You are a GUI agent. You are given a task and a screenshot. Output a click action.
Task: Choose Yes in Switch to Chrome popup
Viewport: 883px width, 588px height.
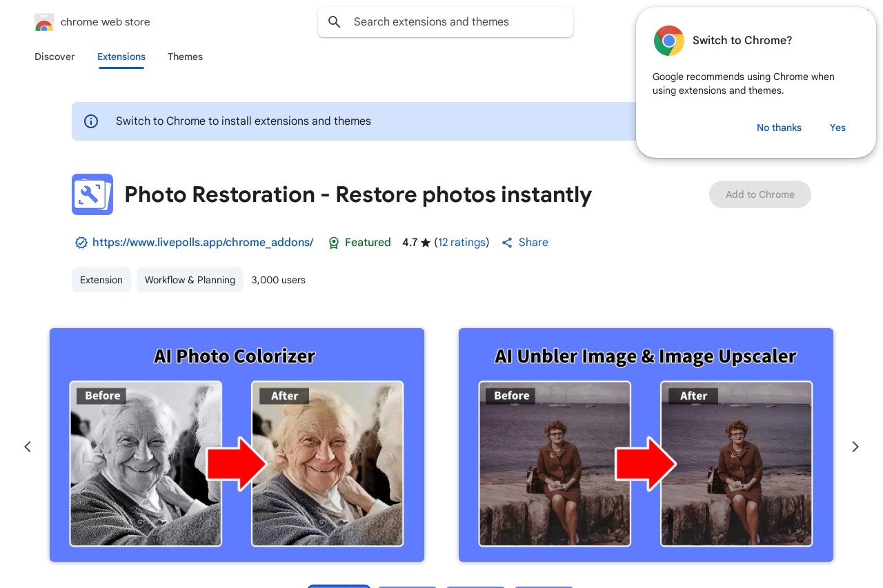coord(837,128)
